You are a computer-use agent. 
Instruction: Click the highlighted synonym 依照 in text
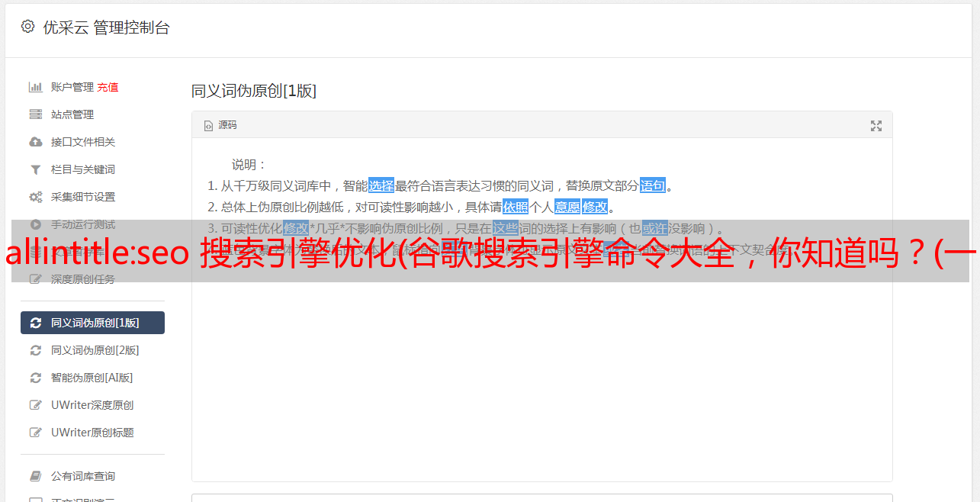pos(516,207)
